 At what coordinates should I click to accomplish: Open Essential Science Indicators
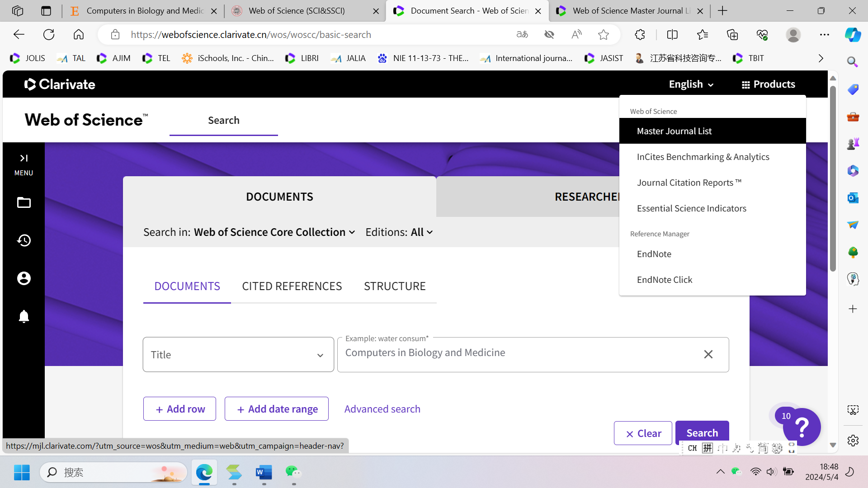point(712,208)
